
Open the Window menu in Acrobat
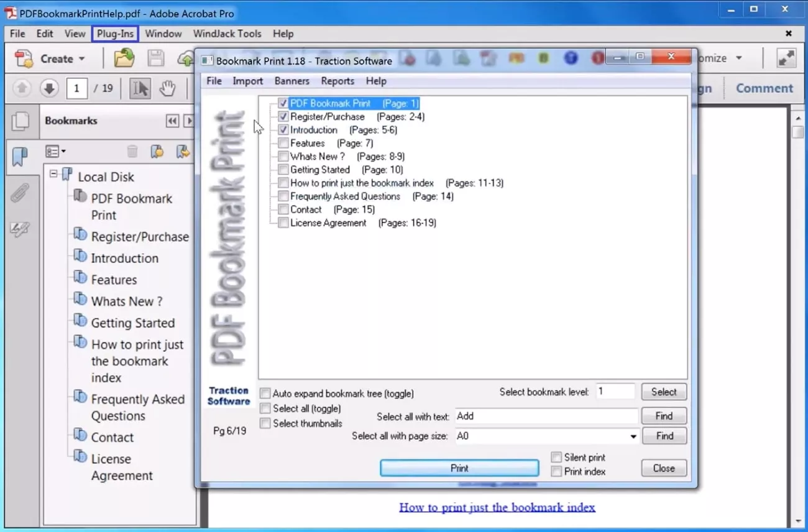tap(163, 34)
